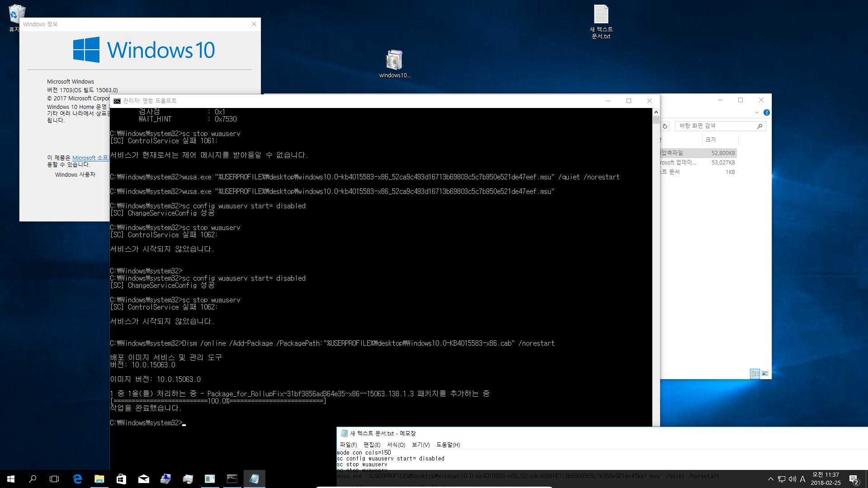Open the Microsoft software license link

(x=90, y=158)
